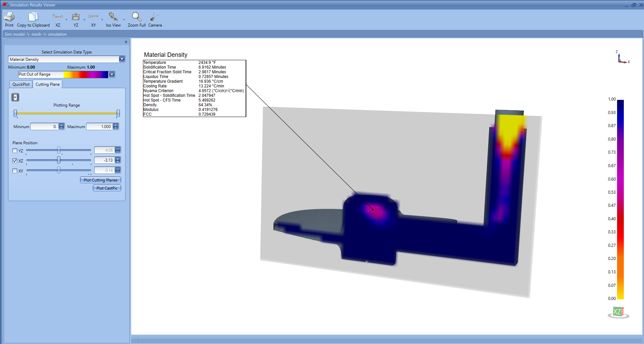This screenshot has height=344, width=644.
Task: Click the Temperature value 2434.9 °F
Action: click(x=207, y=63)
